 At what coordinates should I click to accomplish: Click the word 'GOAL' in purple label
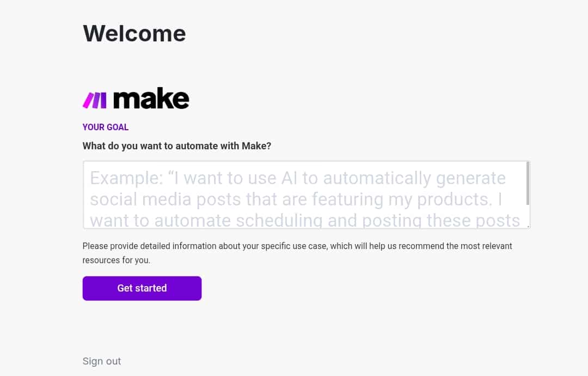(x=118, y=127)
